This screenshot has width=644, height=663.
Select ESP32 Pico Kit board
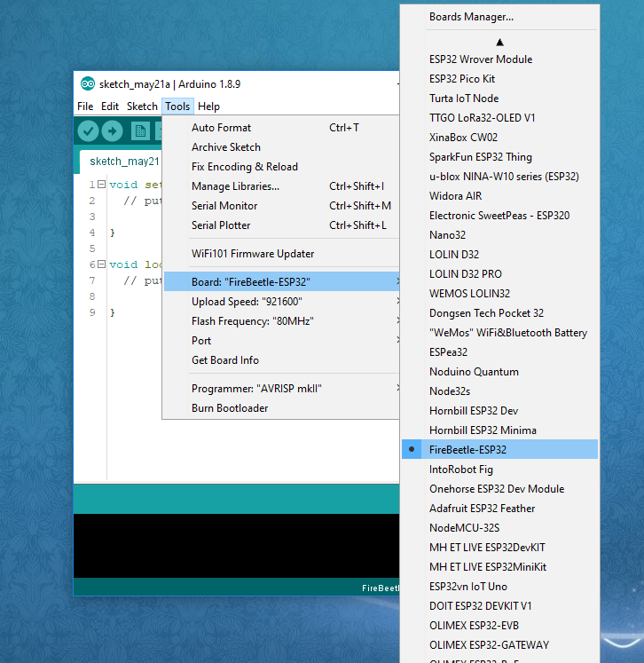point(500,79)
